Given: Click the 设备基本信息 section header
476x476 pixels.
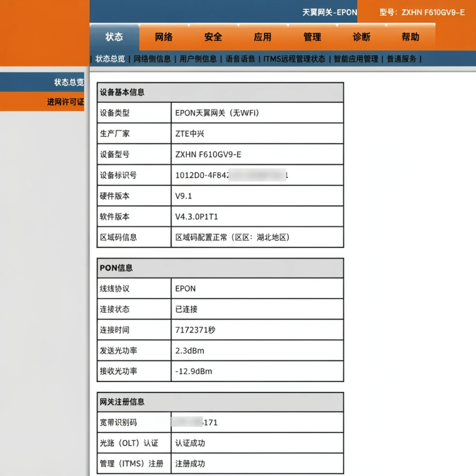Looking at the screenshot, I should [x=220, y=92].
